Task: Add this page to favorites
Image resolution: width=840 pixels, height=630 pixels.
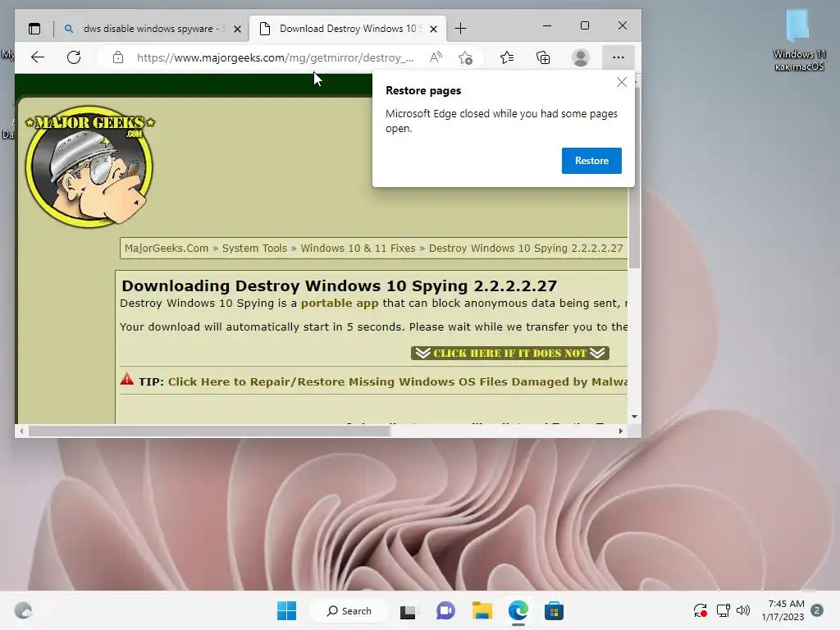Action: point(466,57)
